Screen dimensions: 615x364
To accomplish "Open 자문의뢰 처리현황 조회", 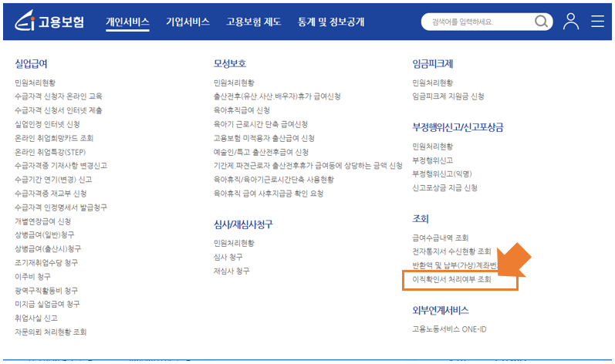I will [51, 332].
